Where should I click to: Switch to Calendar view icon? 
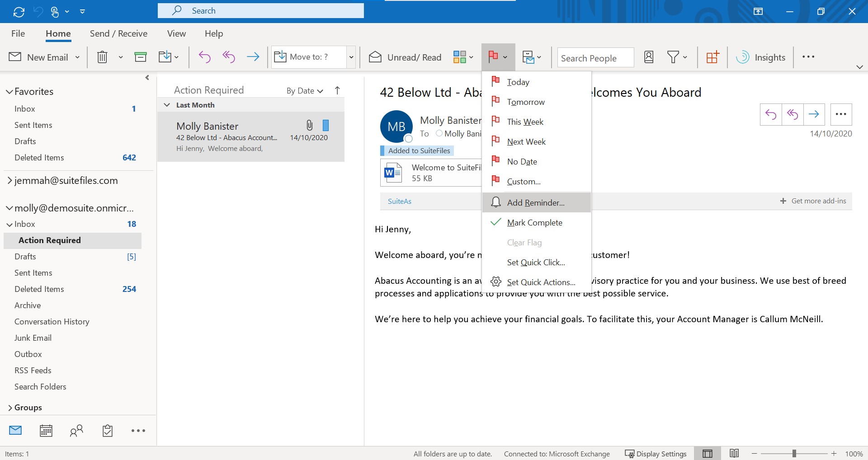46,431
